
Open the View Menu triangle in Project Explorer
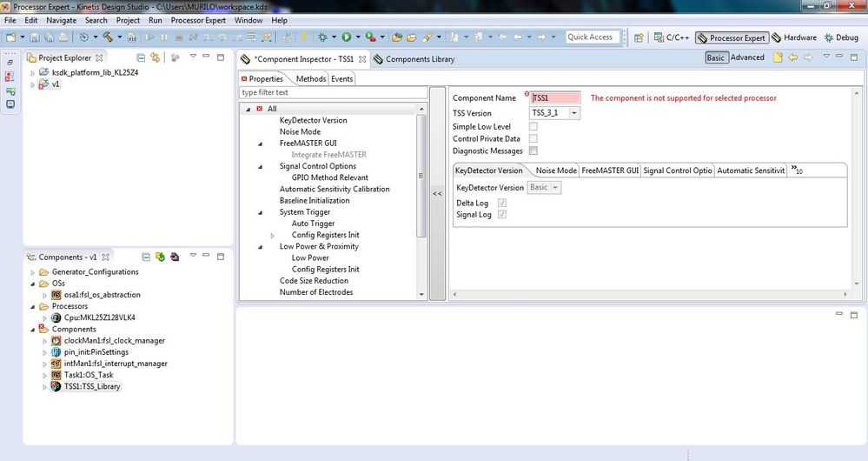(193, 57)
